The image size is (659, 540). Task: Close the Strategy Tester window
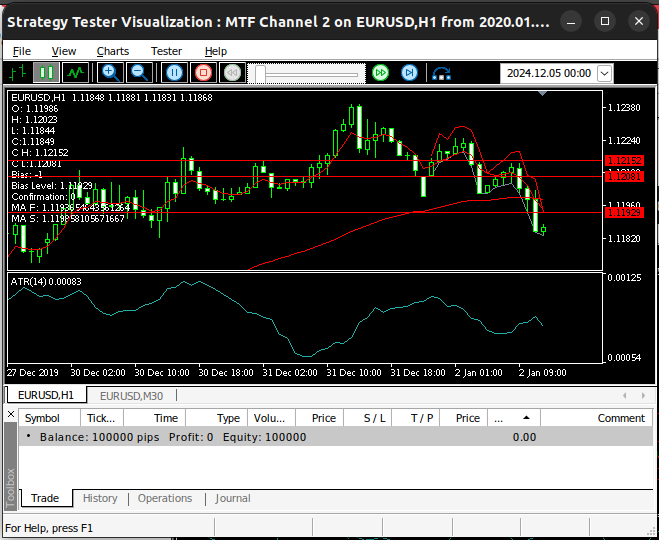[x=639, y=21]
